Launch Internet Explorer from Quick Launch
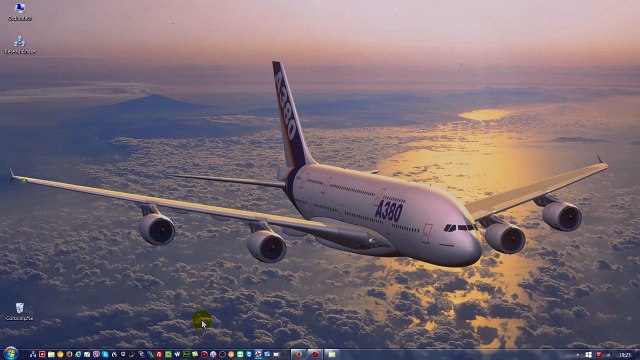 (78, 355)
